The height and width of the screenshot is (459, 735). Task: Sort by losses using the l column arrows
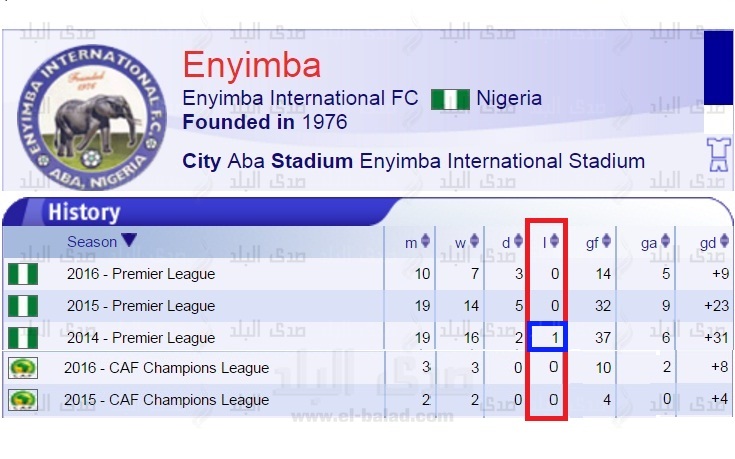coord(555,241)
